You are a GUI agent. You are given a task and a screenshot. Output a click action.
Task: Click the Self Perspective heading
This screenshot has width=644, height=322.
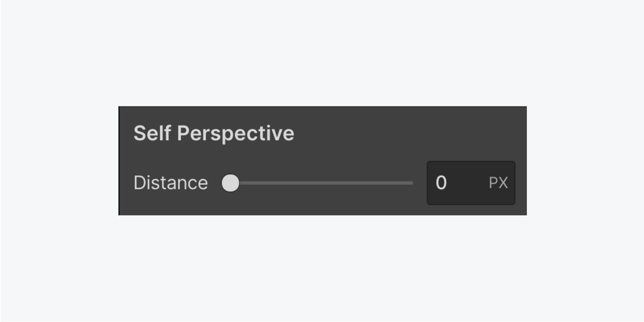tap(214, 133)
